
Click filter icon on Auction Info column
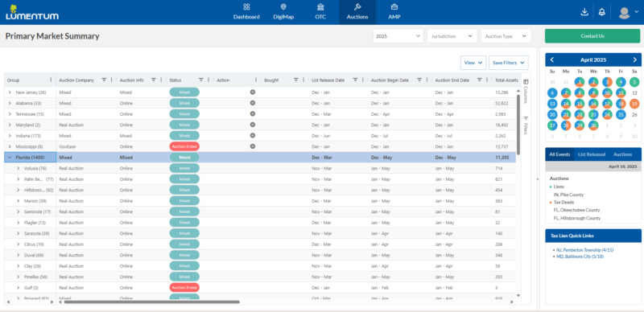point(153,80)
